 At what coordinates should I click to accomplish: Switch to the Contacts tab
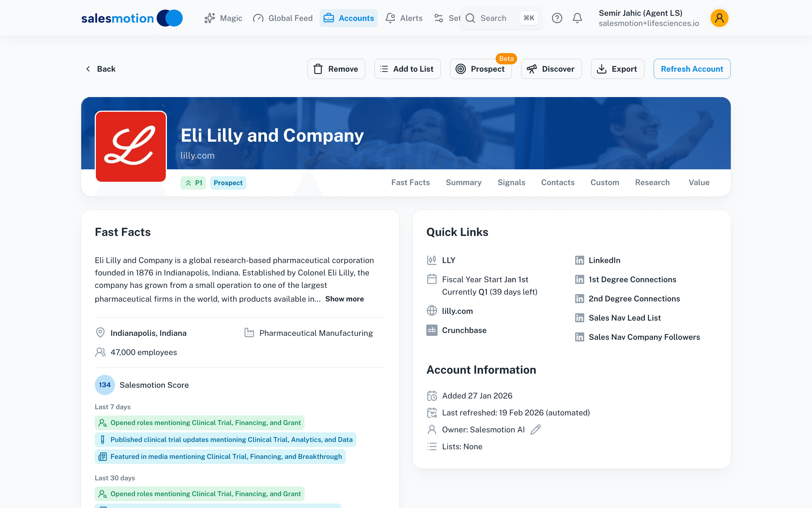click(x=558, y=182)
